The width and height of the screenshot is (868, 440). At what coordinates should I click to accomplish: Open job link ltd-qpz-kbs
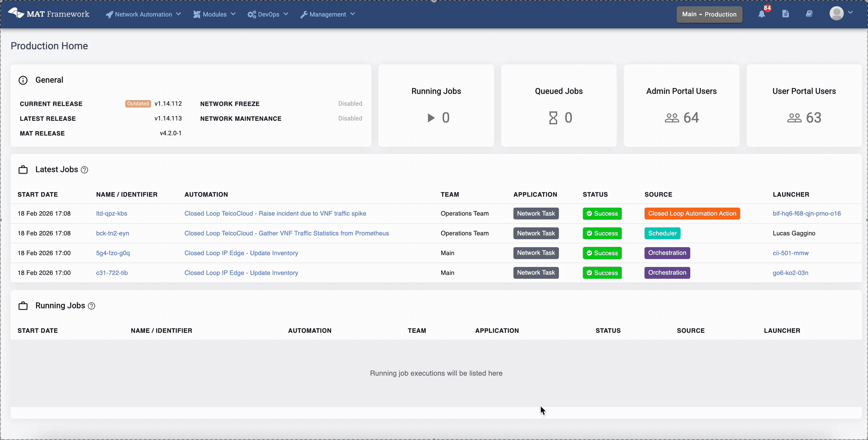112,213
